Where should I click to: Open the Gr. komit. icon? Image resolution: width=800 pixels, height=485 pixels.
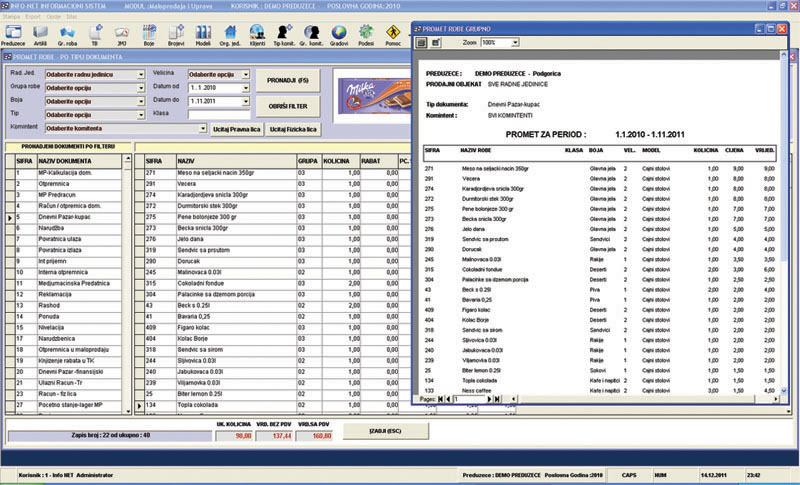[311, 36]
